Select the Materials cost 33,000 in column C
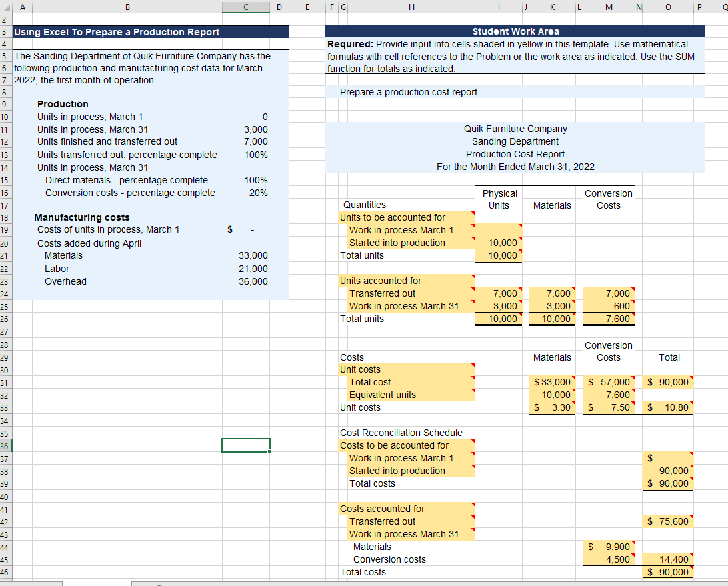This screenshot has width=728, height=586. coord(245,255)
